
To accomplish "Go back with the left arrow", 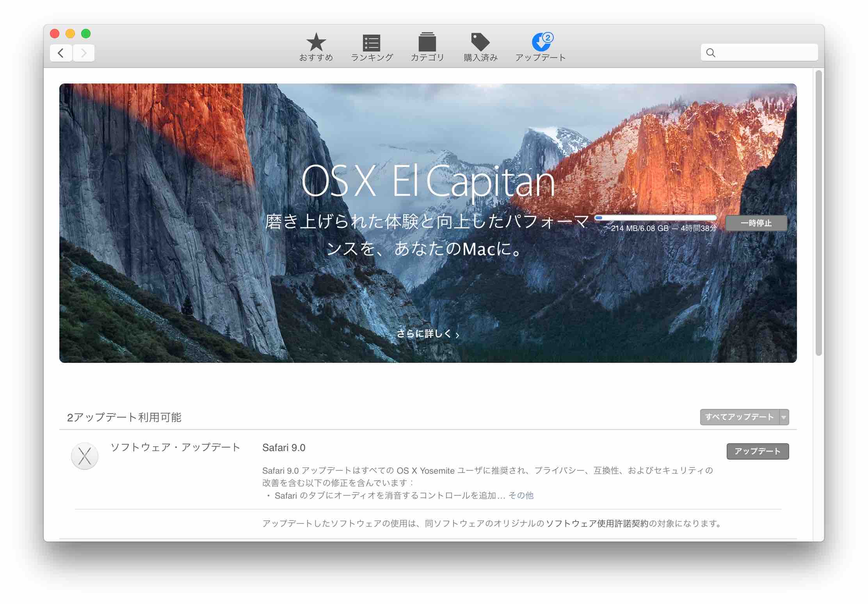I will [x=61, y=53].
